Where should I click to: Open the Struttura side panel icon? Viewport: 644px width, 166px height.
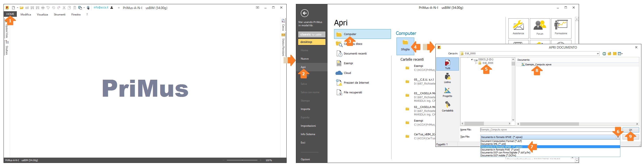(7, 42)
